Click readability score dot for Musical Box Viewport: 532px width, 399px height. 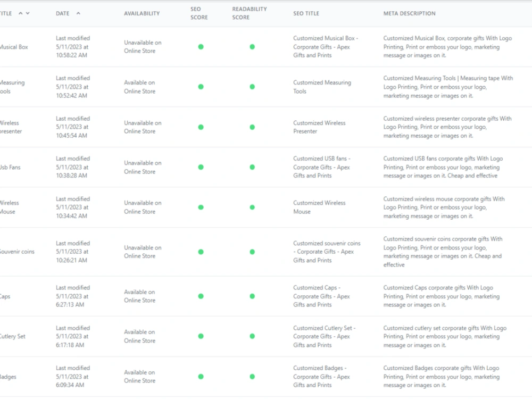click(x=252, y=47)
